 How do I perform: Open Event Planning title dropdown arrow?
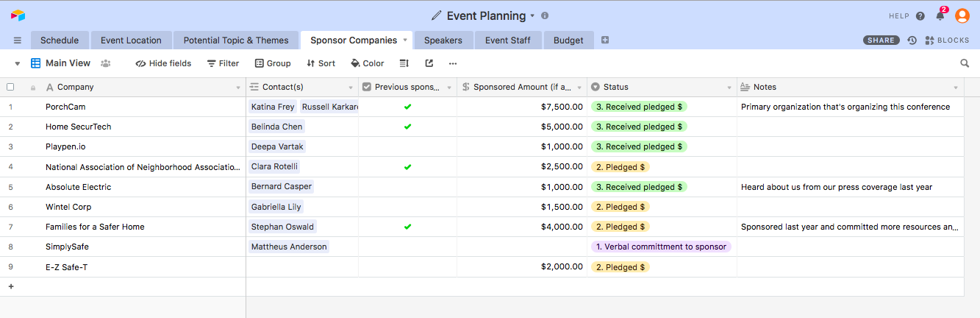click(532, 15)
